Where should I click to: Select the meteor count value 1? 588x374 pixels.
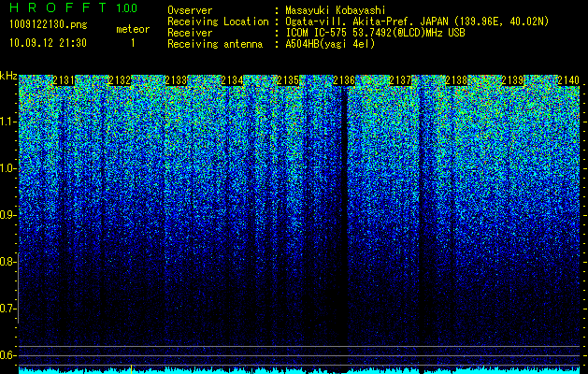pos(133,43)
